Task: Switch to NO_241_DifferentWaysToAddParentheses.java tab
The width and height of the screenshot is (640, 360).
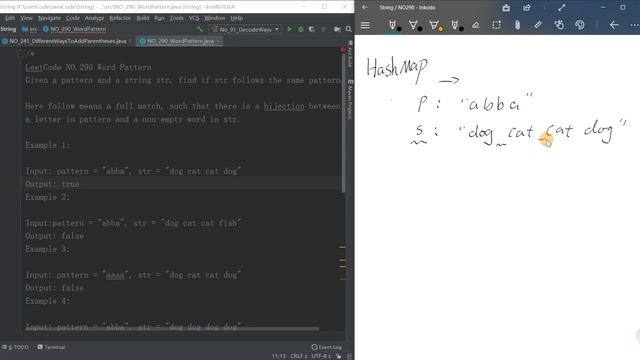Action: pyautogui.click(x=67, y=41)
